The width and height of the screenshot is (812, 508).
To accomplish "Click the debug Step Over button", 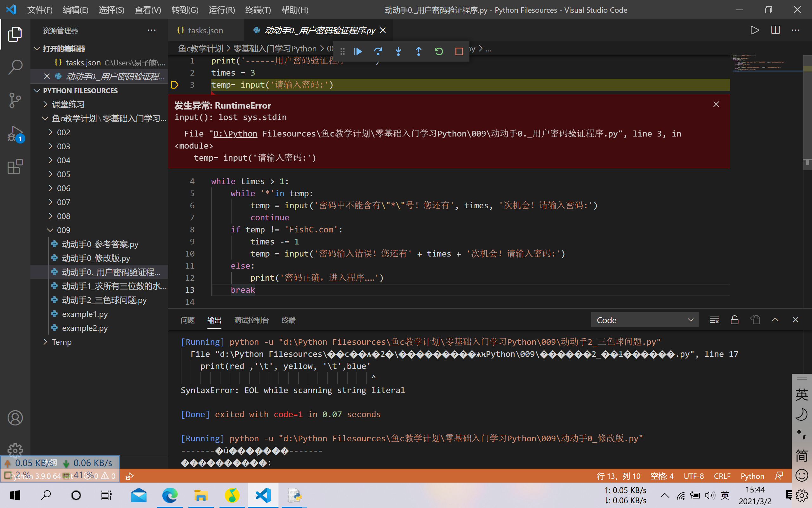I will pyautogui.click(x=378, y=51).
